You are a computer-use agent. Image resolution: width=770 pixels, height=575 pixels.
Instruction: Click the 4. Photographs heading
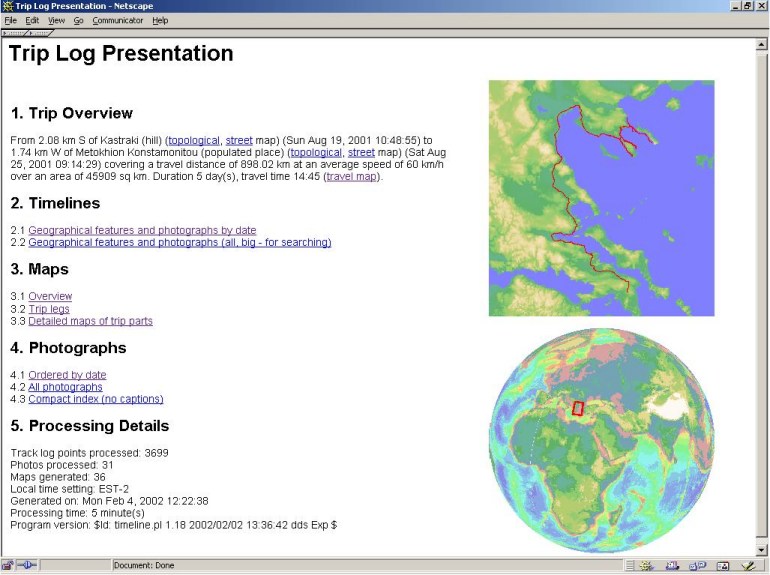point(68,348)
